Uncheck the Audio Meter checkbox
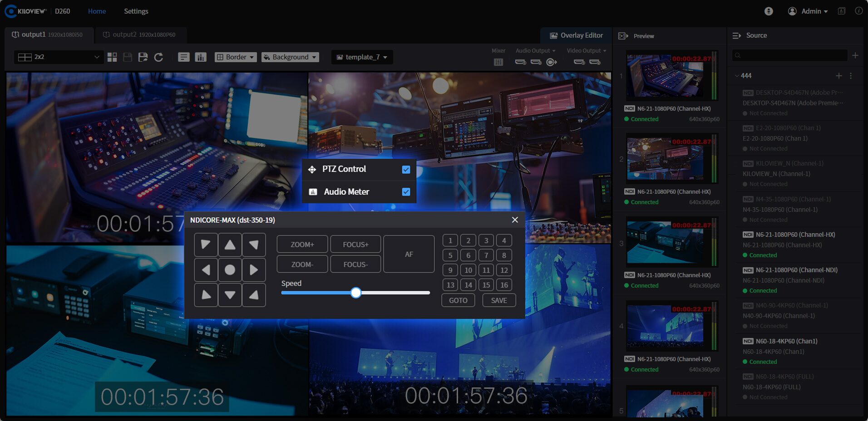 click(406, 192)
